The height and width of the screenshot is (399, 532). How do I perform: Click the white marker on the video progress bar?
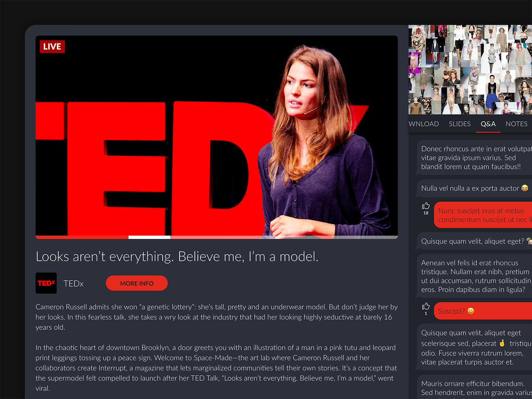click(x=149, y=237)
